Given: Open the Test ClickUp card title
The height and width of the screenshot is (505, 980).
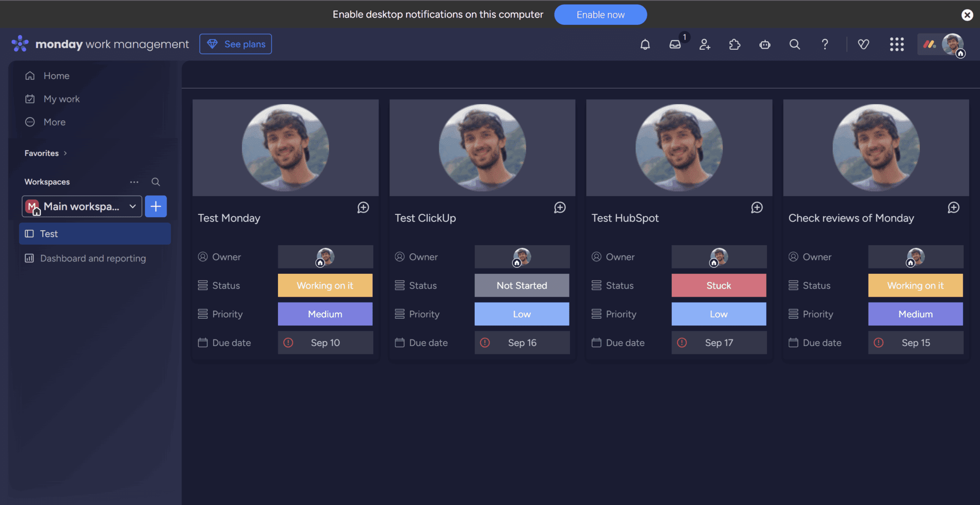Looking at the screenshot, I should 425,218.
